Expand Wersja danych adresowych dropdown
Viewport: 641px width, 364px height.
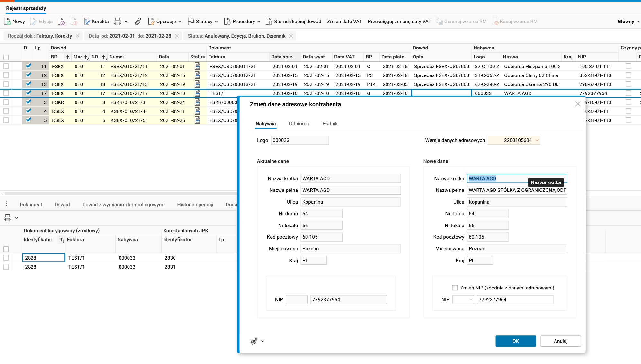coord(537,140)
